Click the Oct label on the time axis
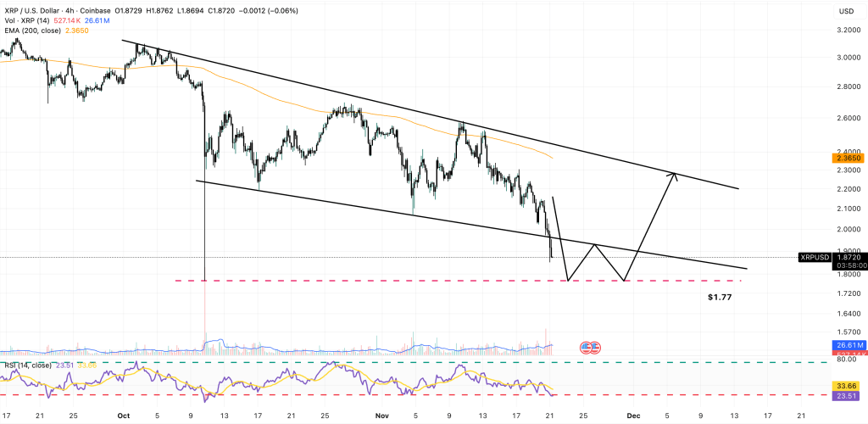This screenshot has width=868, height=424. [x=124, y=416]
